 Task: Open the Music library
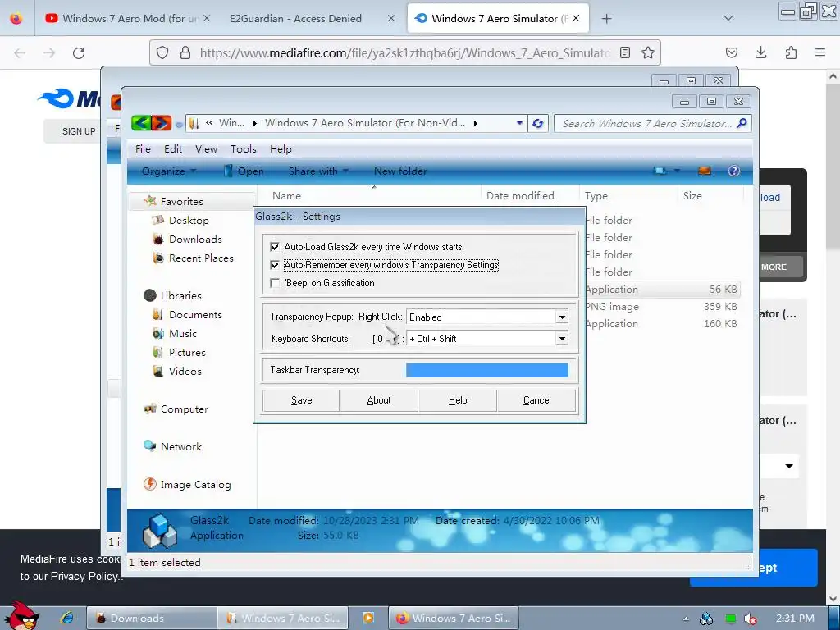tap(183, 333)
